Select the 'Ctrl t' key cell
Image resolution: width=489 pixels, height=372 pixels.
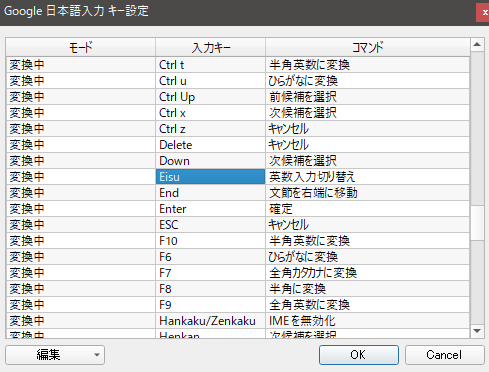(x=211, y=65)
